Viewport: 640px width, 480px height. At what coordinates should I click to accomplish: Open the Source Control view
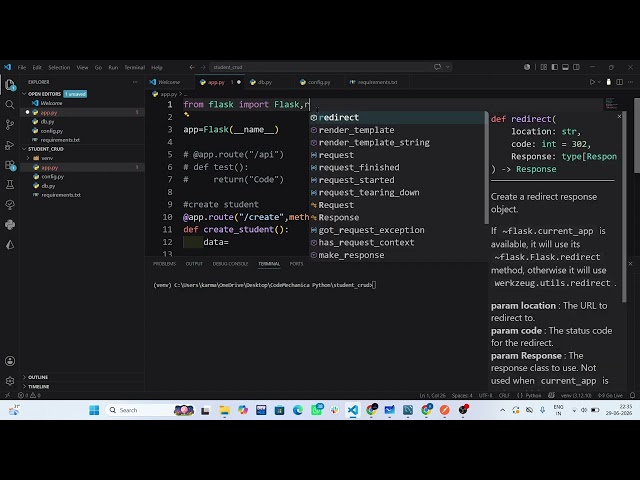coord(10,125)
